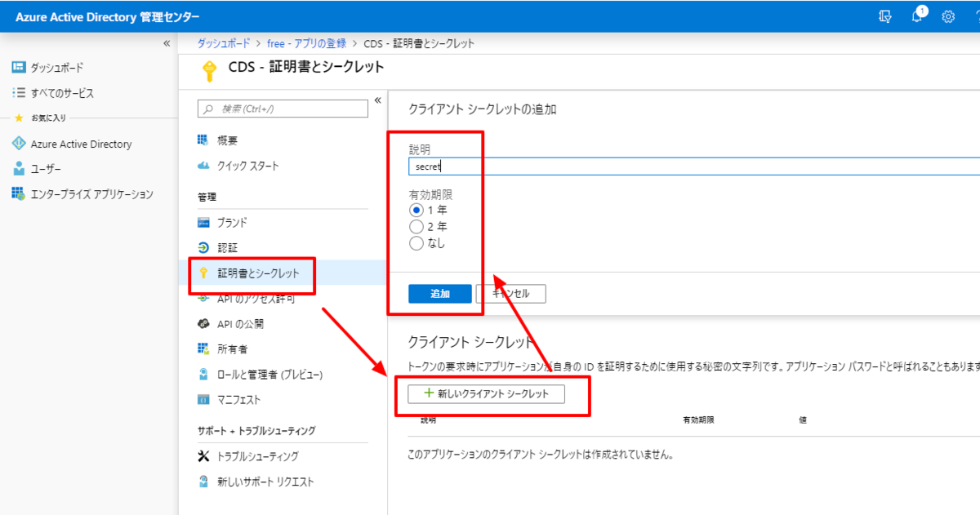
Task: Open Azure Active Directory in favorites
Action: [x=81, y=144]
